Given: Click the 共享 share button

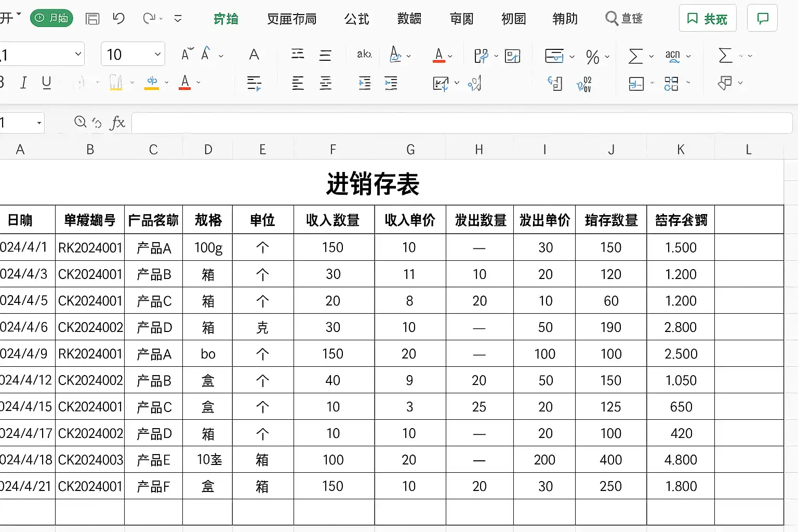Looking at the screenshot, I should [x=707, y=18].
